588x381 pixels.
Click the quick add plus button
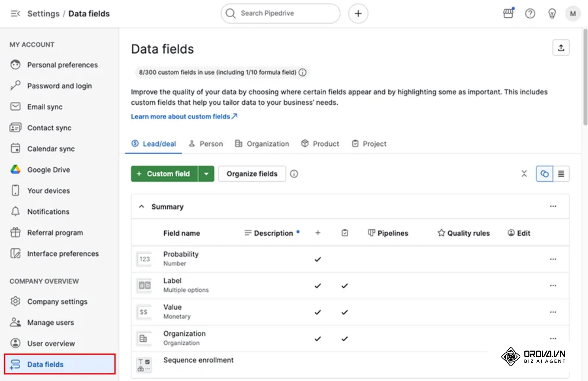[358, 14]
